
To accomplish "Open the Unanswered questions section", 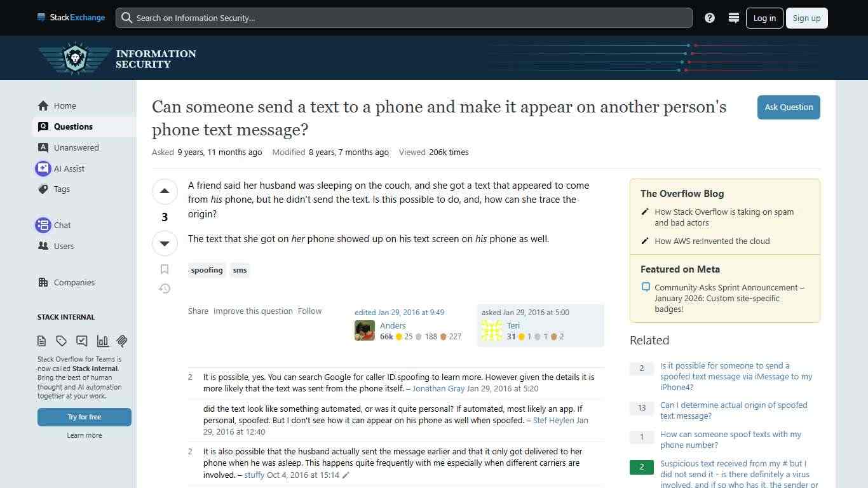I will tap(75, 147).
